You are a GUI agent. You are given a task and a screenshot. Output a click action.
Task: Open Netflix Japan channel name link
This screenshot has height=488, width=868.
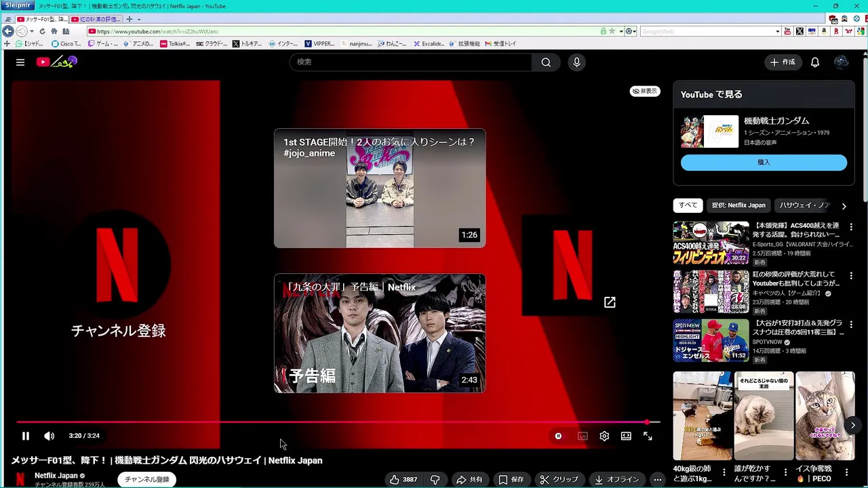coord(56,476)
